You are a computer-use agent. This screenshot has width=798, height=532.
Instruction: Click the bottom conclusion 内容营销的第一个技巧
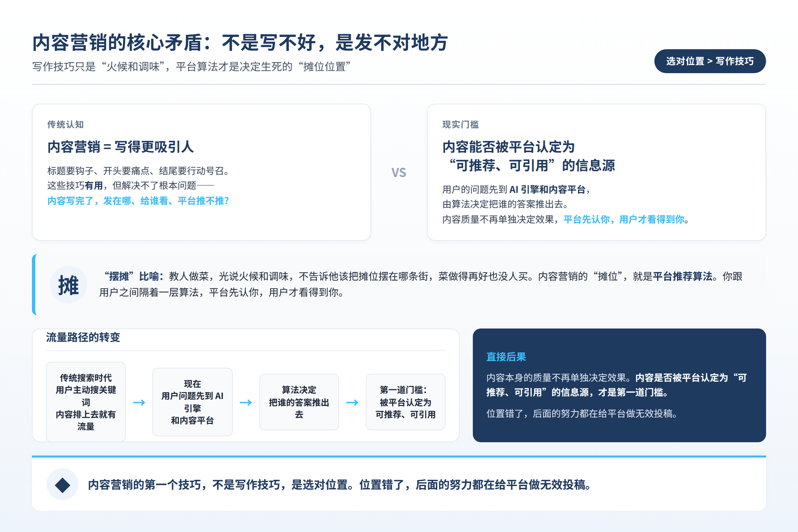(x=339, y=484)
